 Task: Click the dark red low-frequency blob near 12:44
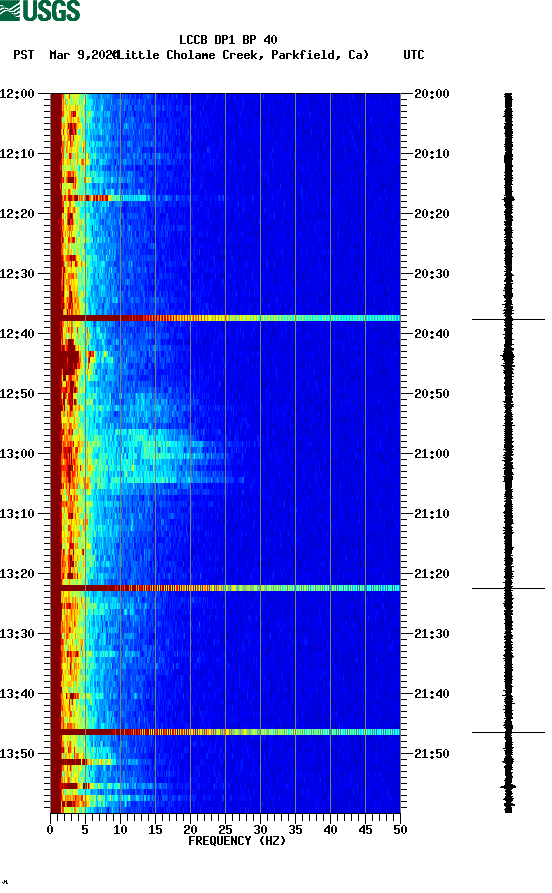click(70, 358)
